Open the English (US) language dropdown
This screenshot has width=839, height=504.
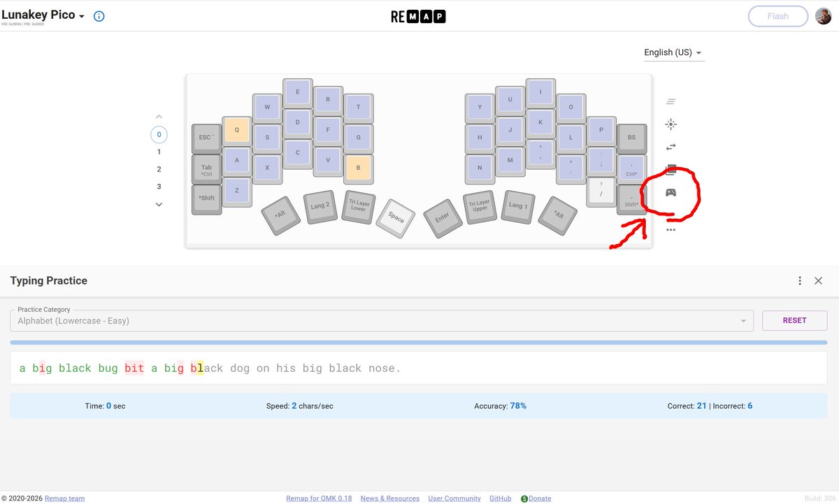point(674,52)
